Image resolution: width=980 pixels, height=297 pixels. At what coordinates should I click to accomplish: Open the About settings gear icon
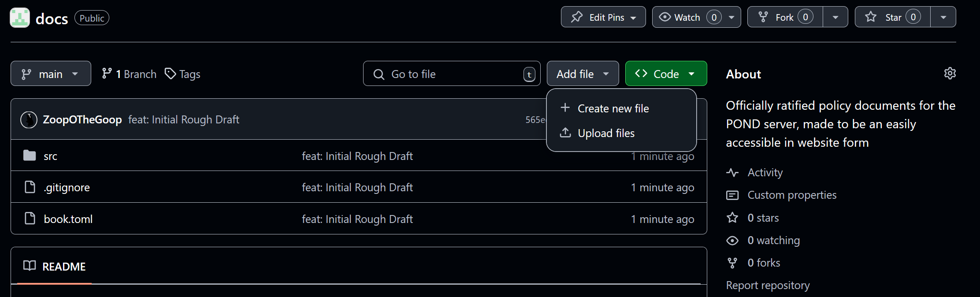(x=950, y=74)
